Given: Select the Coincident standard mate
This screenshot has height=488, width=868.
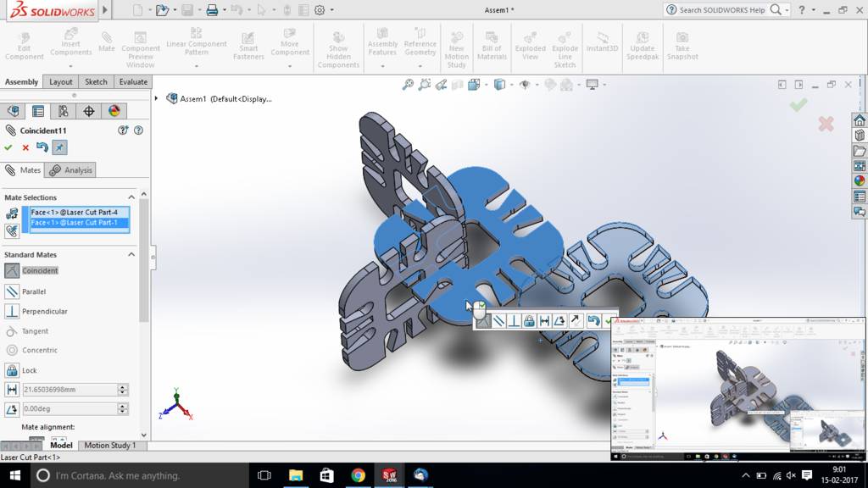Looking at the screenshot, I should pyautogui.click(x=31, y=270).
